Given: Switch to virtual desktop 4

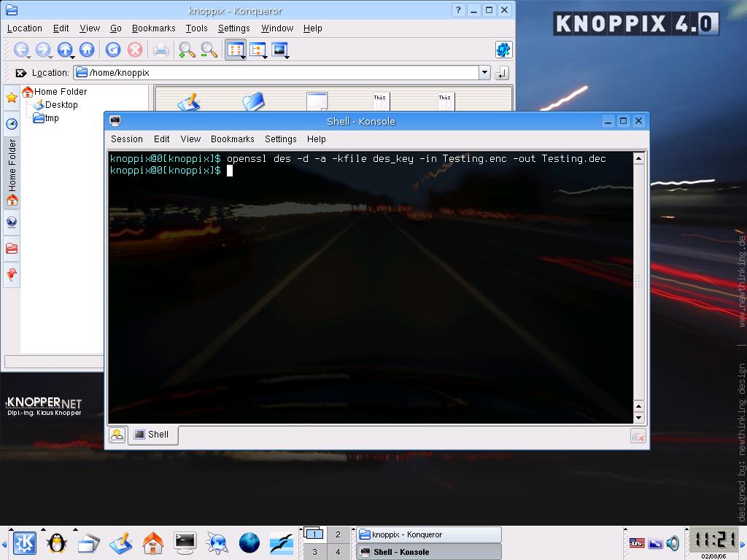Looking at the screenshot, I should [x=338, y=552].
